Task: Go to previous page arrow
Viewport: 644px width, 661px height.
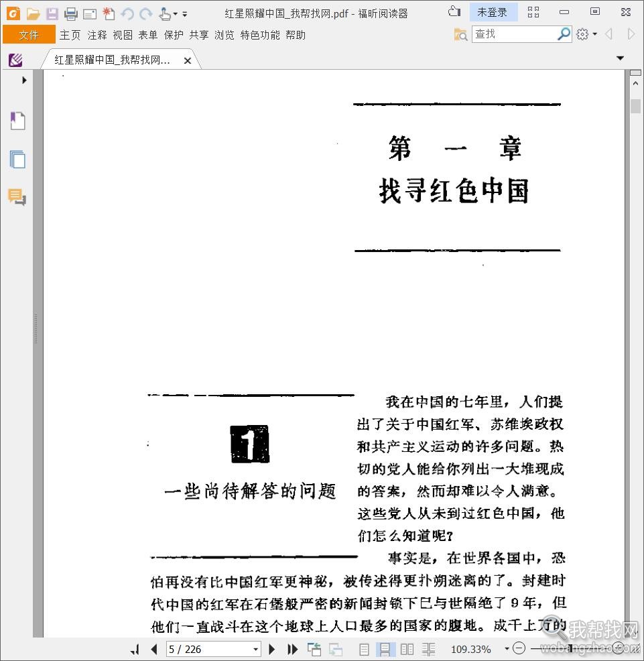Action: tap(154, 649)
